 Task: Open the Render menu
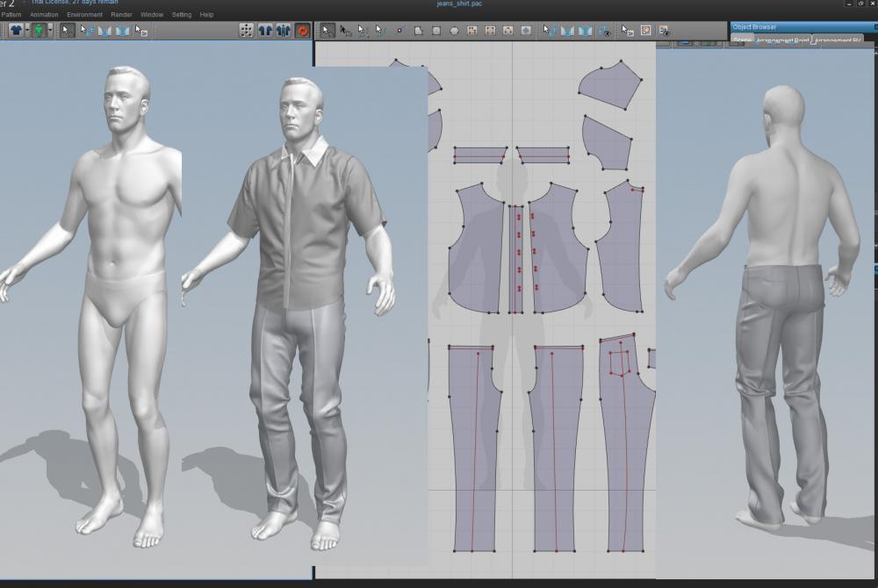tap(122, 15)
